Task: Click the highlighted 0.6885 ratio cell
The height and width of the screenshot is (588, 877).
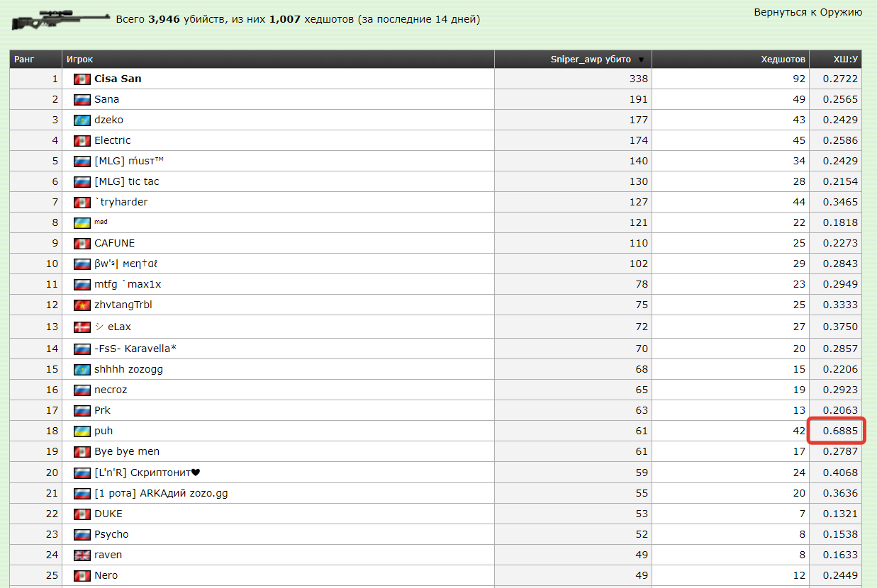Action: 839,431
